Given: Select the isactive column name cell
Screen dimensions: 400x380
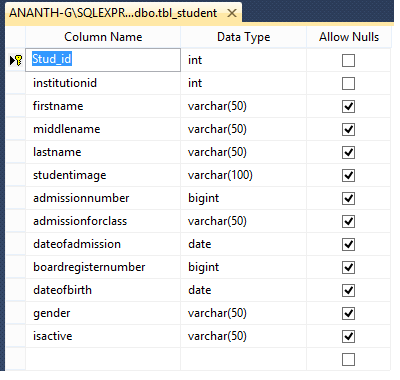Looking at the screenshot, I should coord(103,336).
